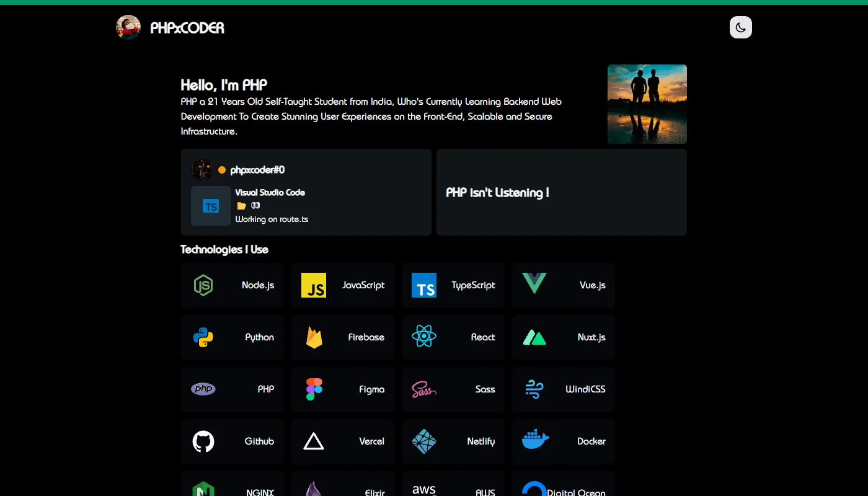Click the Figma label text
This screenshot has height=496, width=868.
[x=372, y=389]
